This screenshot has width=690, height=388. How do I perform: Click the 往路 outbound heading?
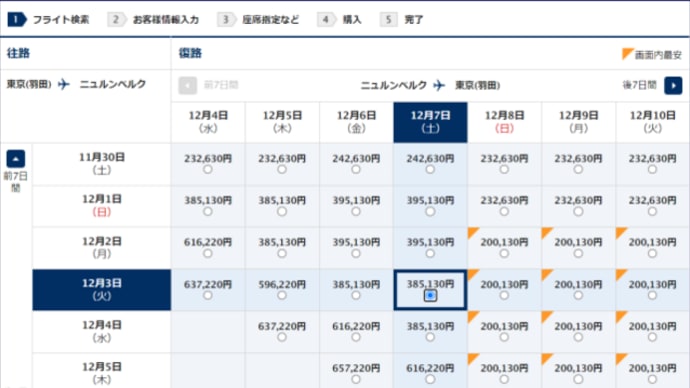click(x=18, y=53)
